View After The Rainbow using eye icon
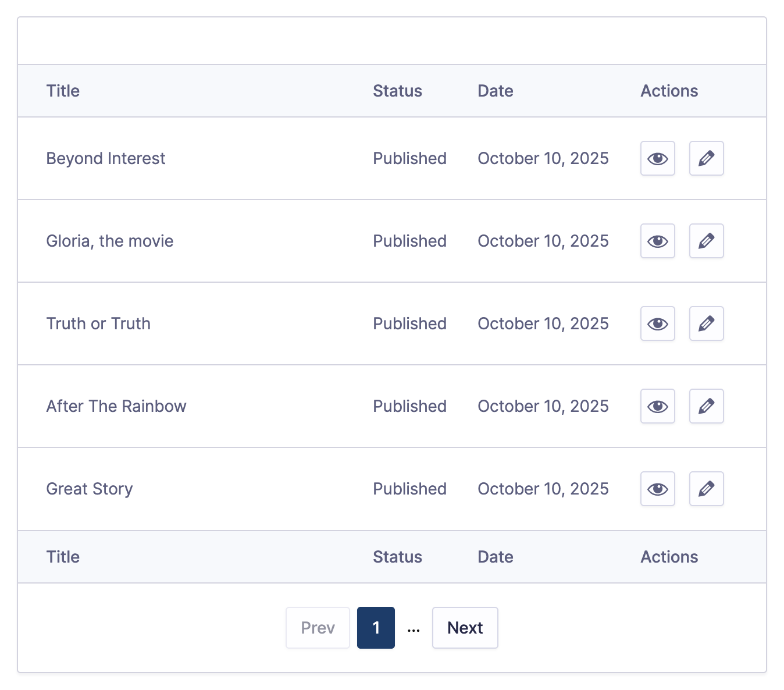 click(x=657, y=406)
